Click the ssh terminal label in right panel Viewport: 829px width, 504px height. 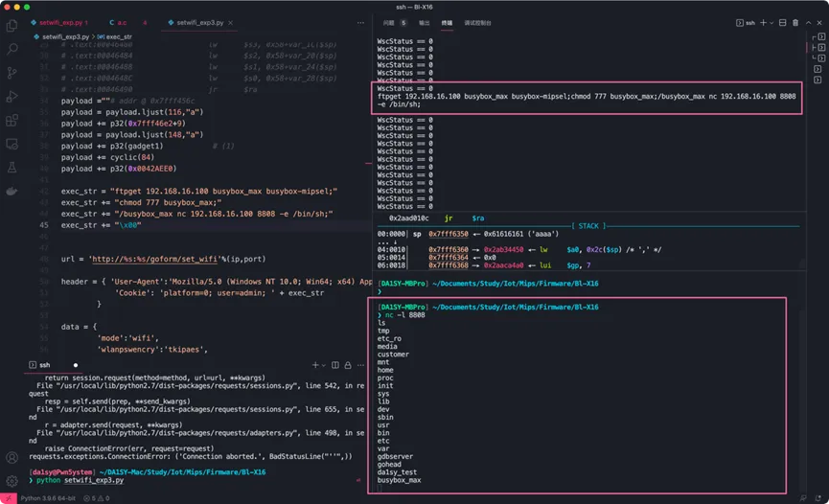coord(746,23)
